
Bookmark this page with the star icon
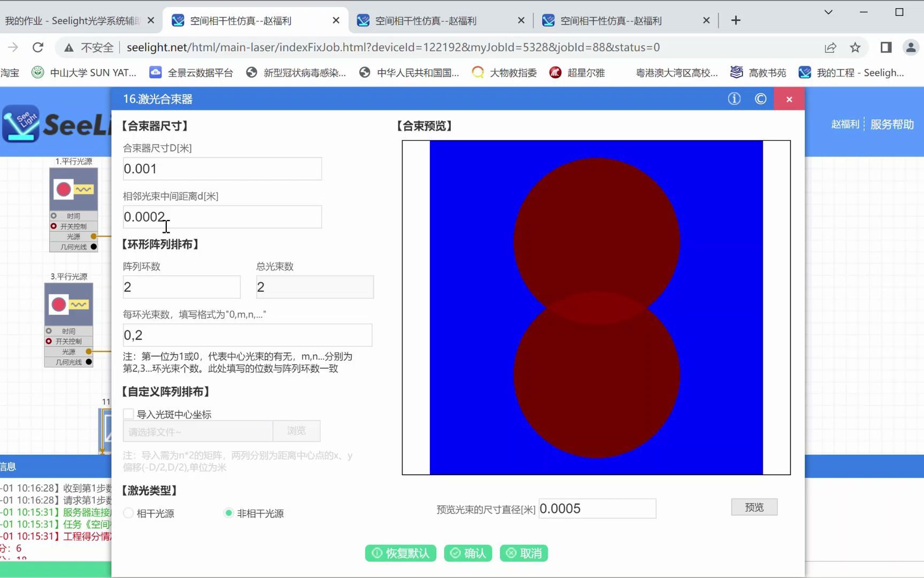(x=855, y=48)
